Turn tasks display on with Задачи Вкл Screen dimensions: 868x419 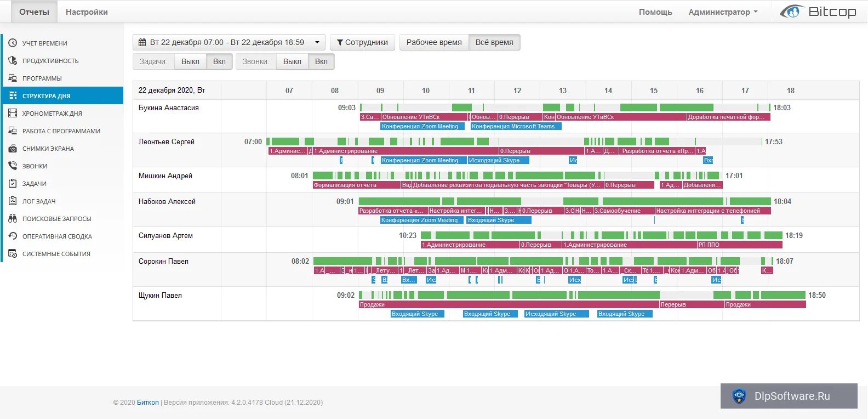[219, 61]
